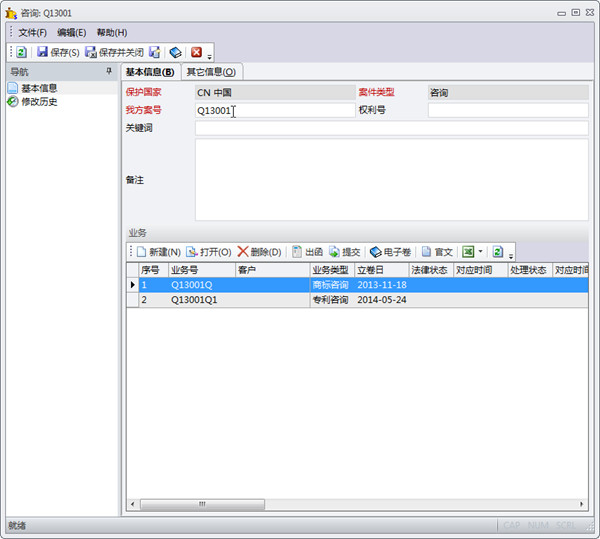Select 修改历史 in the navigation tree
This screenshot has width=600, height=539.
(x=39, y=102)
